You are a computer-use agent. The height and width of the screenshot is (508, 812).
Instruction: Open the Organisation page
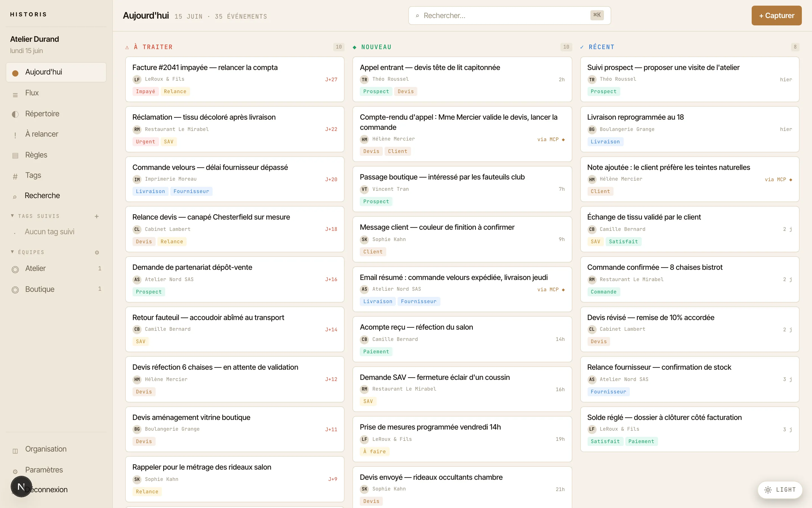click(x=56, y=449)
